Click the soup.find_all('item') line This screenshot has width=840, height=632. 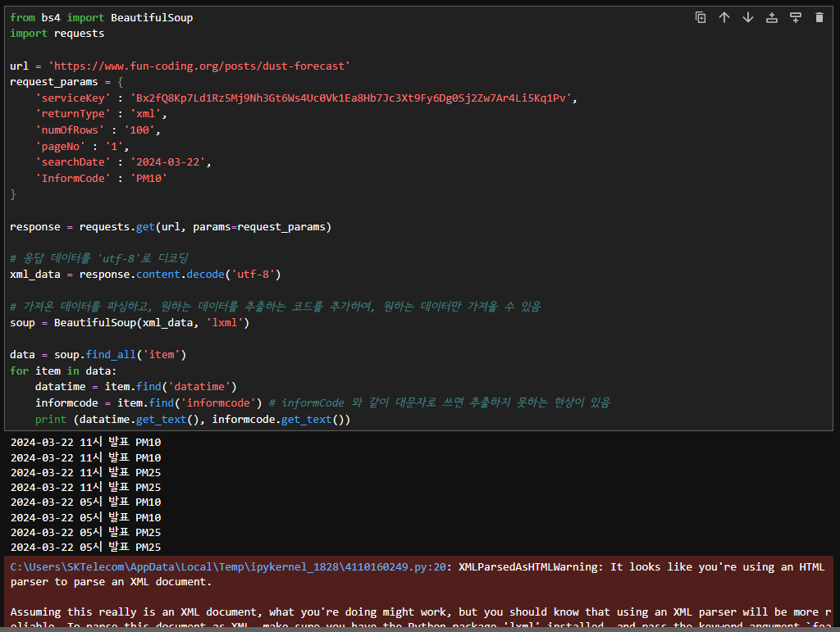[x=98, y=355]
